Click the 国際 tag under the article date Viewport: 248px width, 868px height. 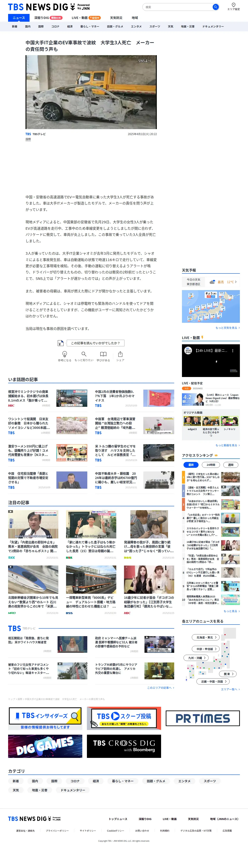(x=28, y=139)
